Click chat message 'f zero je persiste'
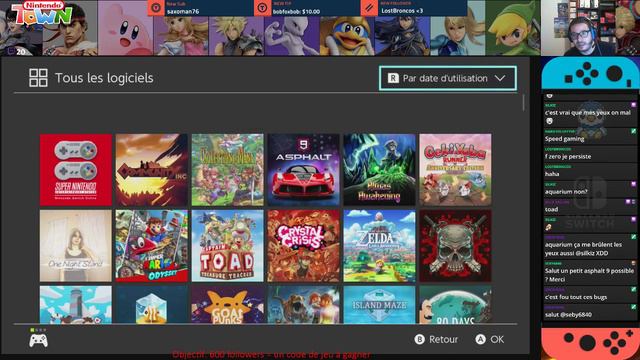This screenshot has height=360, width=640. (x=568, y=156)
